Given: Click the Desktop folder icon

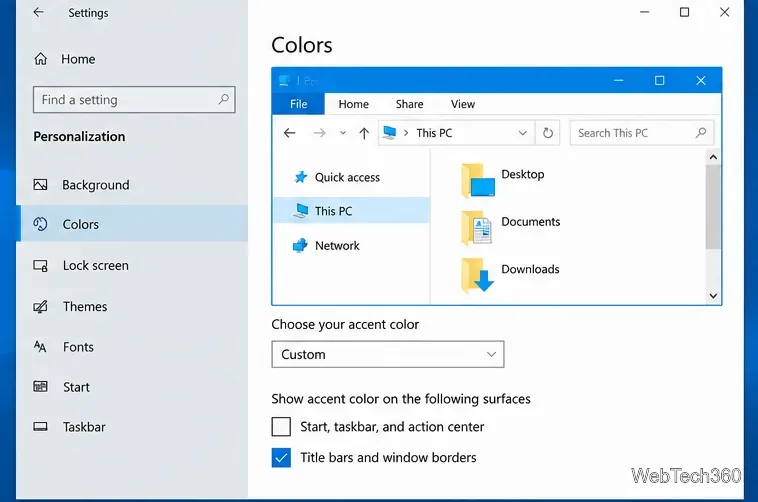Looking at the screenshot, I should [478, 181].
